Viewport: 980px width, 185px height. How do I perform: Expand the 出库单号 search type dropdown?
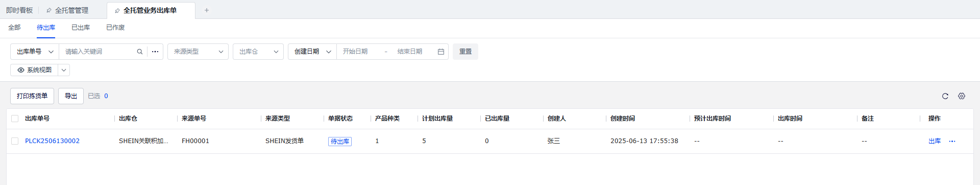35,52
